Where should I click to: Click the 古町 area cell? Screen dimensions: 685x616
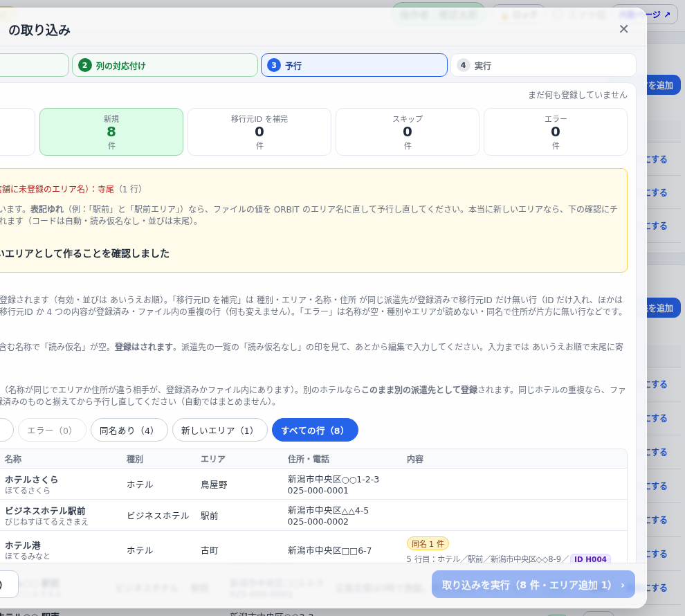point(209,550)
